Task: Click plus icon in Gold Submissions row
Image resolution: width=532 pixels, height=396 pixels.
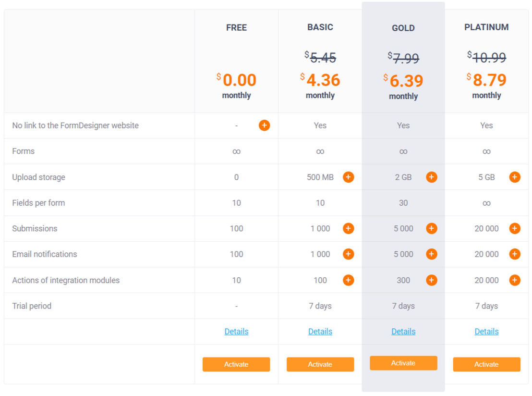Action: 431,228
